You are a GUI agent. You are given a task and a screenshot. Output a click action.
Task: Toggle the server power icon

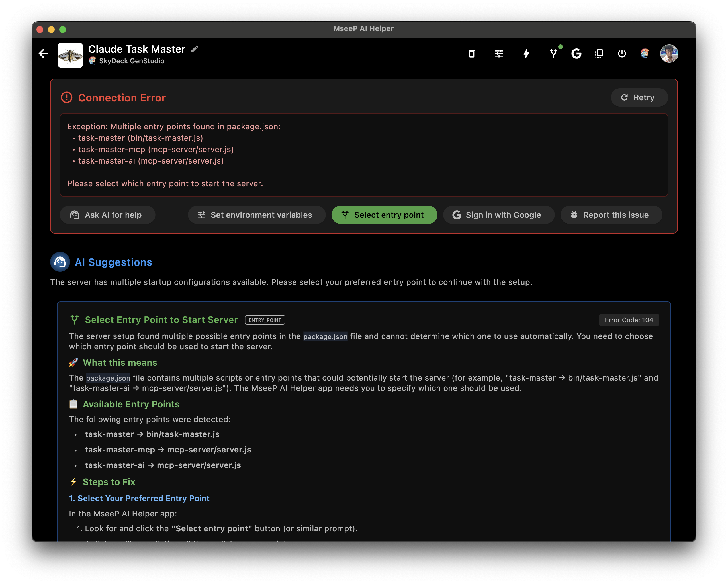click(622, 54)
